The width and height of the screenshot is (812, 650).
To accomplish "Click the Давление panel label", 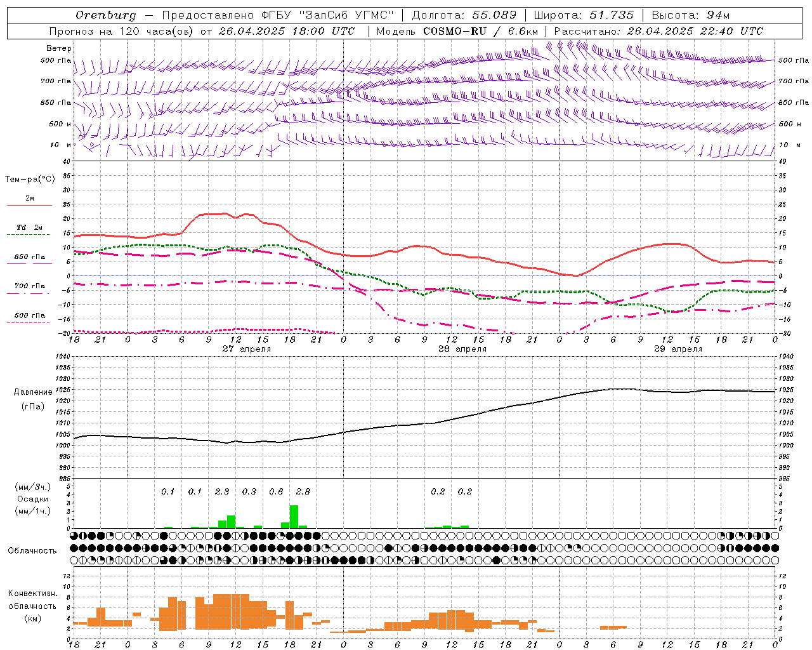I will pos(33,392).
